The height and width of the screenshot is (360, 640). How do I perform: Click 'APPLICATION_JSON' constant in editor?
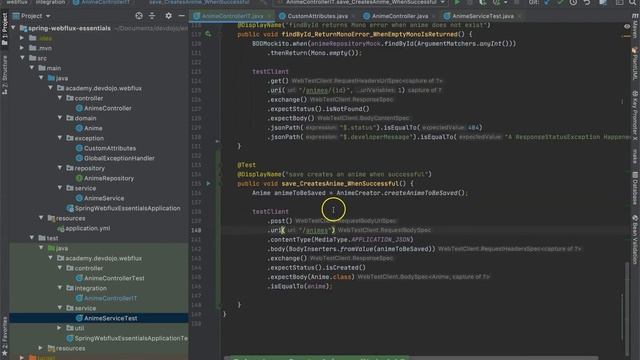[380, 240]
